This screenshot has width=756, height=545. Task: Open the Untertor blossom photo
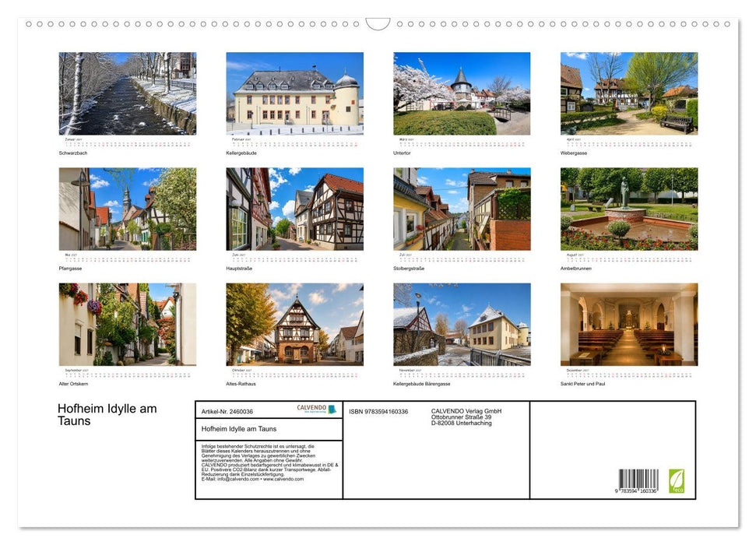462,93
